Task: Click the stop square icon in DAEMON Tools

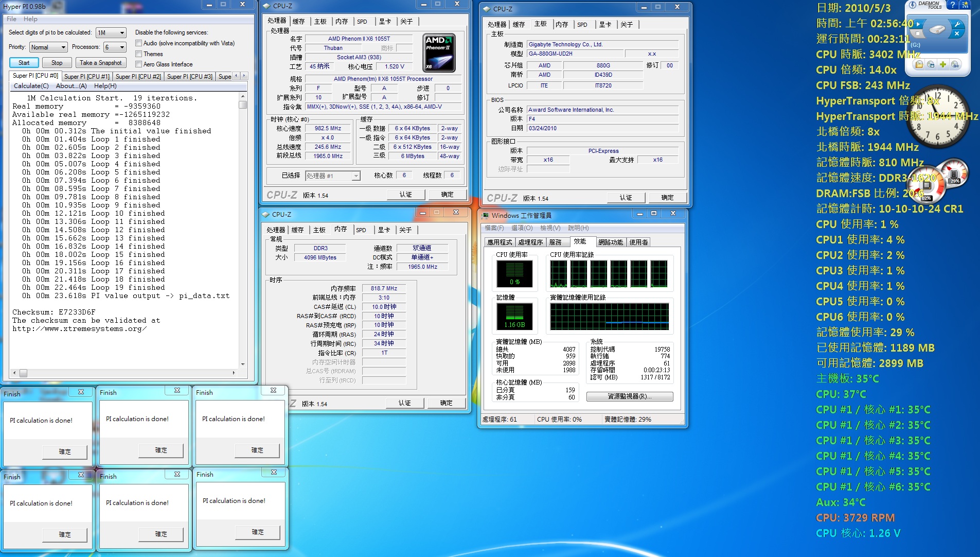Action: click(x=918, y=34)
